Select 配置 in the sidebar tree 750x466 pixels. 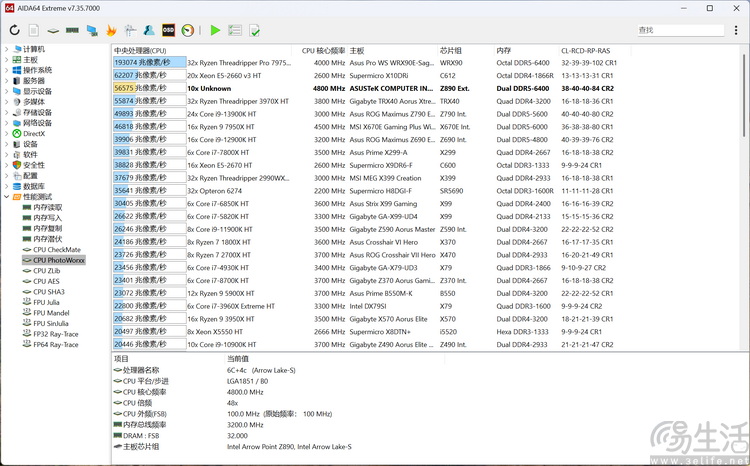30,176
